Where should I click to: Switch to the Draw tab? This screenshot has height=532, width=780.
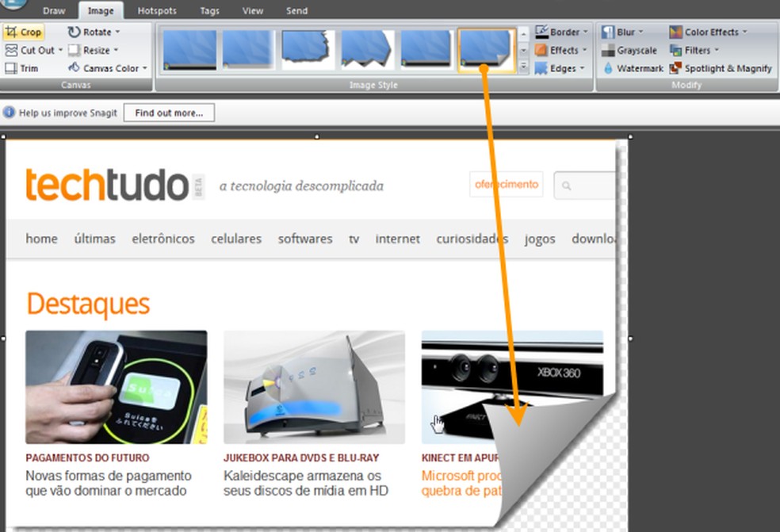[54, 10]
